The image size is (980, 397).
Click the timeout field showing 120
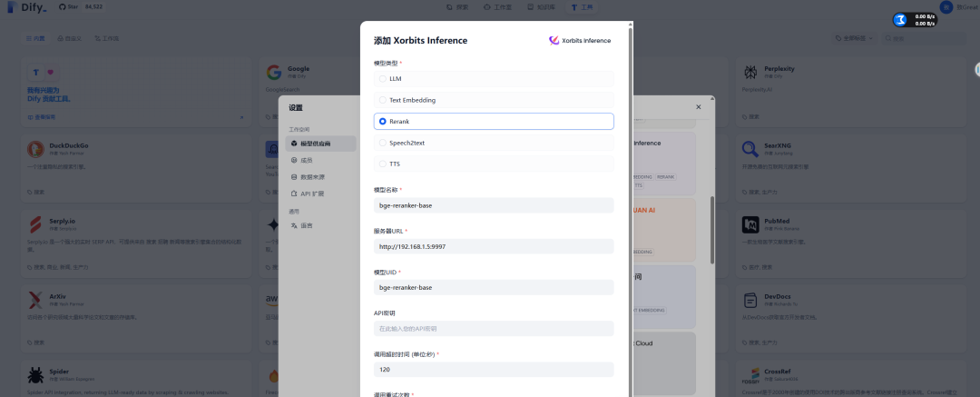(493, 370)
